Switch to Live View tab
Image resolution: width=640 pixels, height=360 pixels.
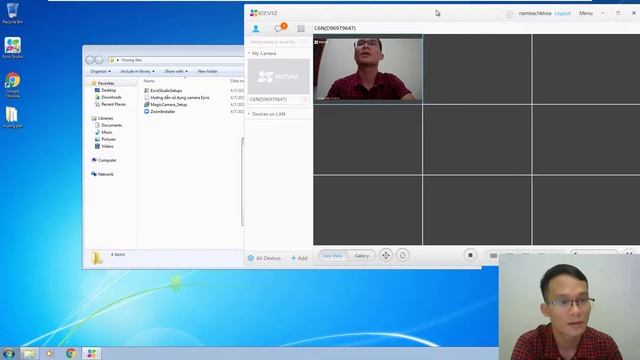point(333,256)
